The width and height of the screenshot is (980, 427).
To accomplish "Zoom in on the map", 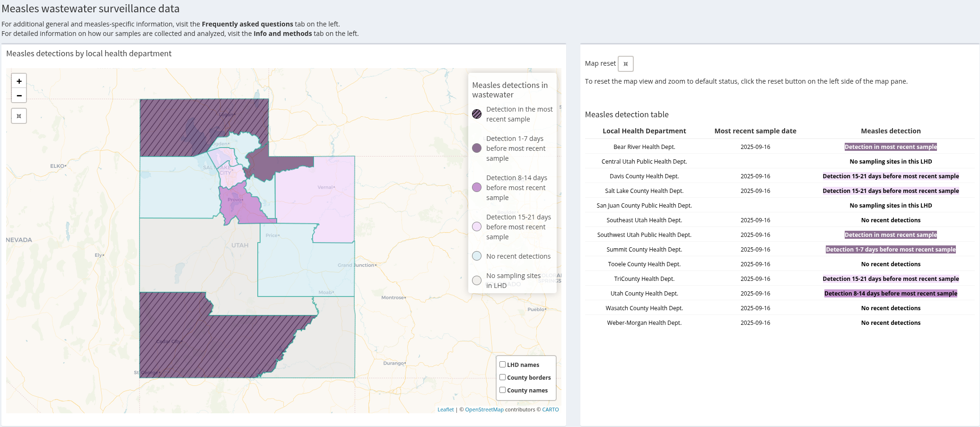I will [x=19, y=81].
